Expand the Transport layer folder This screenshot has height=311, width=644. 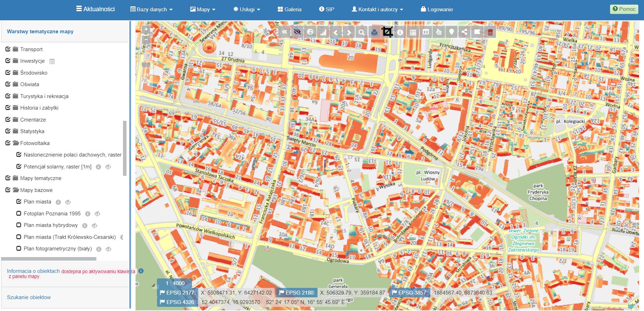[x=15, y=49]
